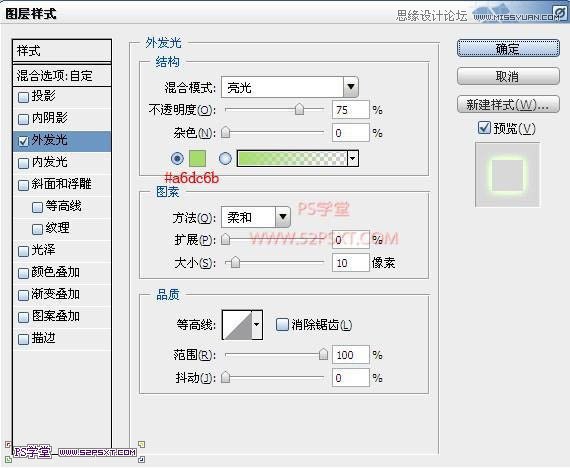This screenshot has width=570, height=468.
Task: Select the 斜面和浮雕 row label
Action: pyautogui.click(x=61, y=184)
